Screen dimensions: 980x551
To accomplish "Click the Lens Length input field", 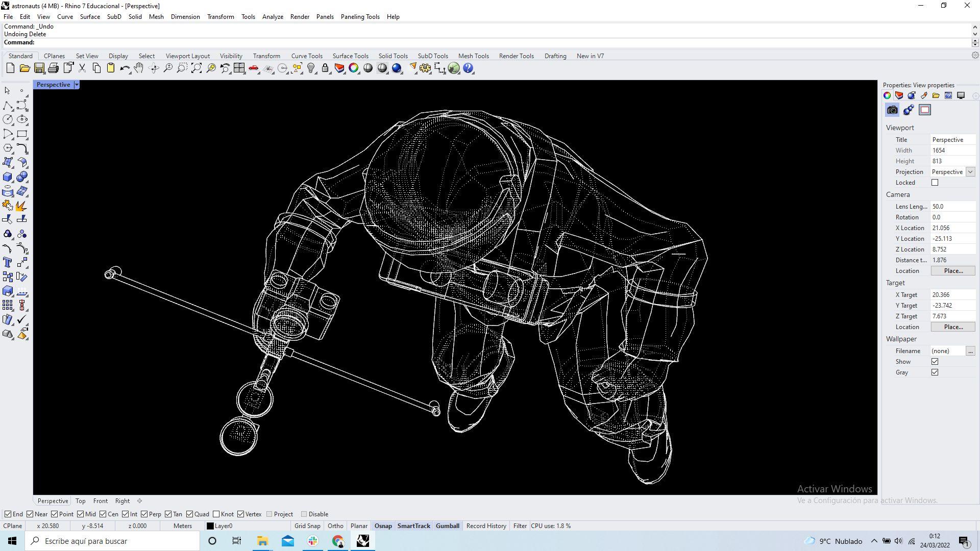I will pos(953,207).
